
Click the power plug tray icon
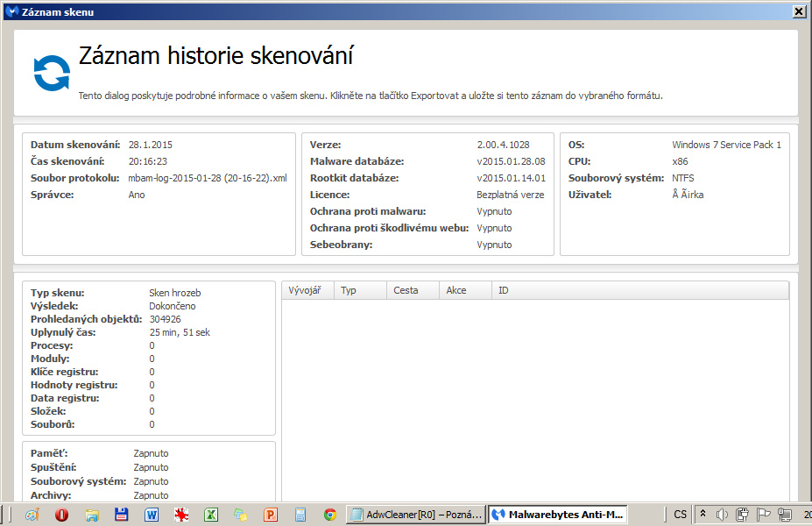pyautogui.click(x=742, y=515)
